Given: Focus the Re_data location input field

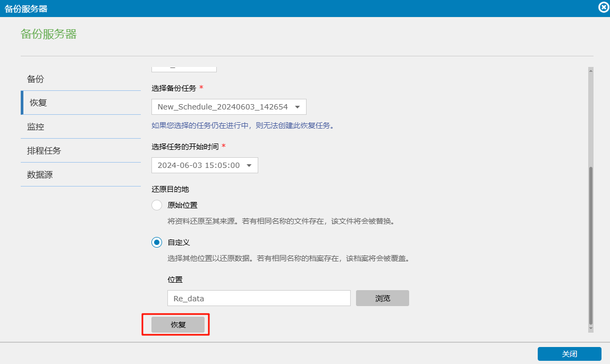Looking at the screenshot, I should [259, 298].
